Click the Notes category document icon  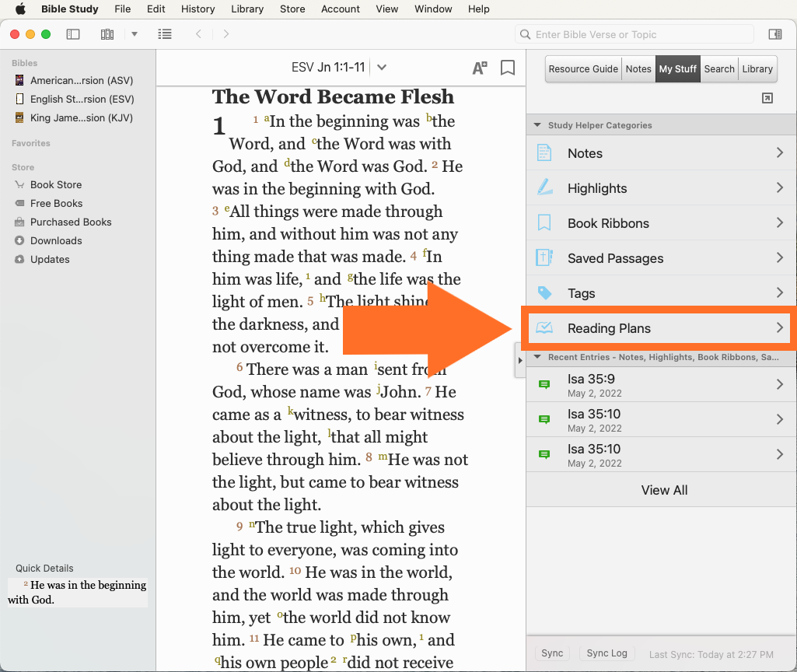point(544,153)
